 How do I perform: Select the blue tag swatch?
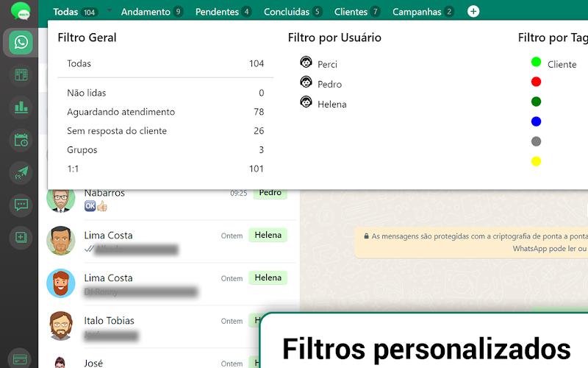[537, 121]
